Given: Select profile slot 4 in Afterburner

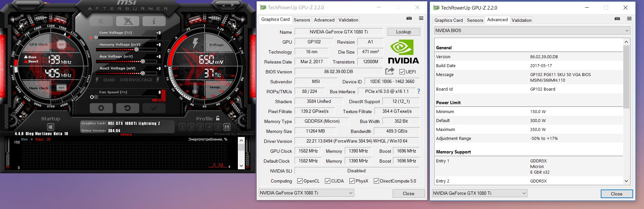Looking at the screenshot, I should click(209, 127).
